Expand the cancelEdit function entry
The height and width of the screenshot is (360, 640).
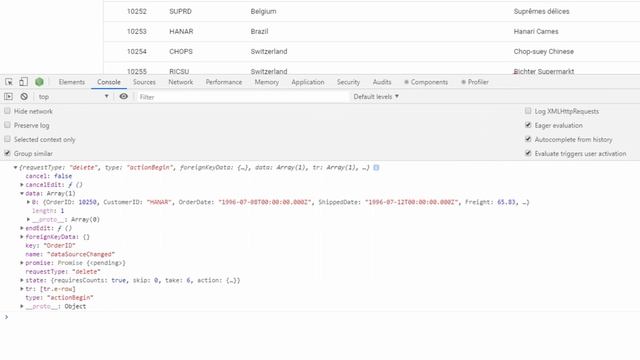(22, 184)
